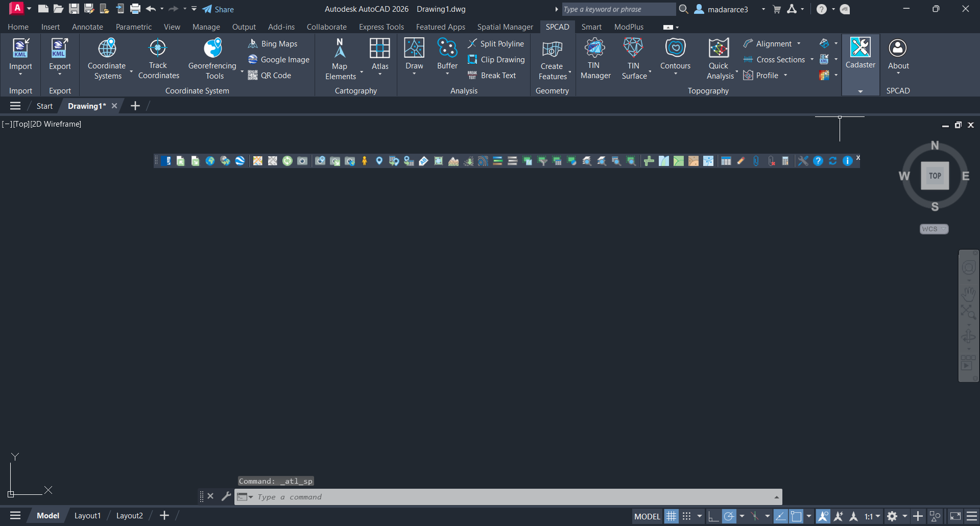Click the Share button
This screenshot has height=526, width=980.
(x=218, y=9)
